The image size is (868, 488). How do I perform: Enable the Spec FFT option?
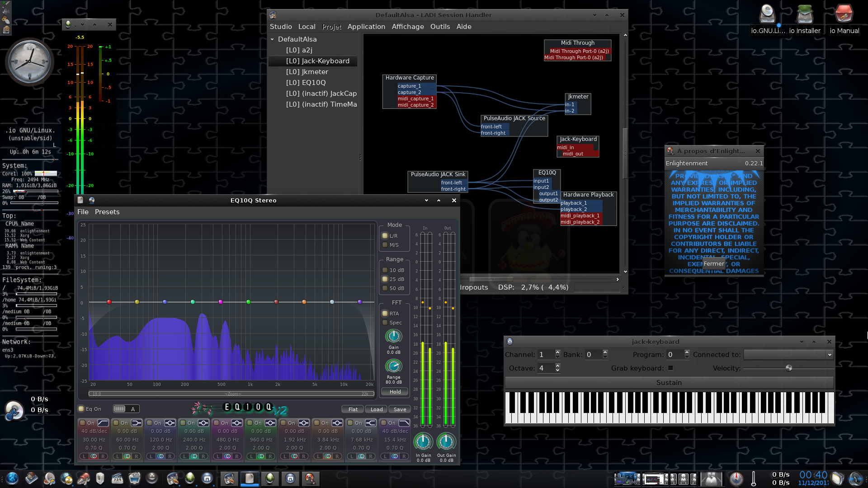385,323
